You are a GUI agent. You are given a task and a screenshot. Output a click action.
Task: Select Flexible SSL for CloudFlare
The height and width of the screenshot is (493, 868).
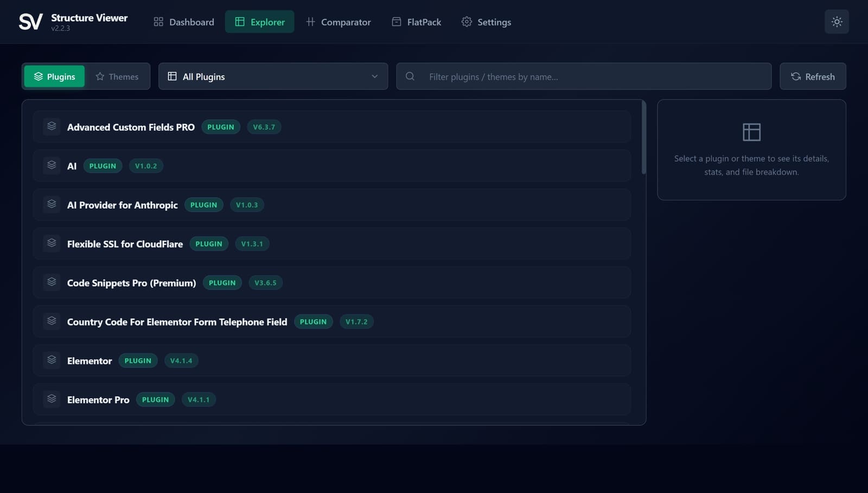(x=125, y=244)
